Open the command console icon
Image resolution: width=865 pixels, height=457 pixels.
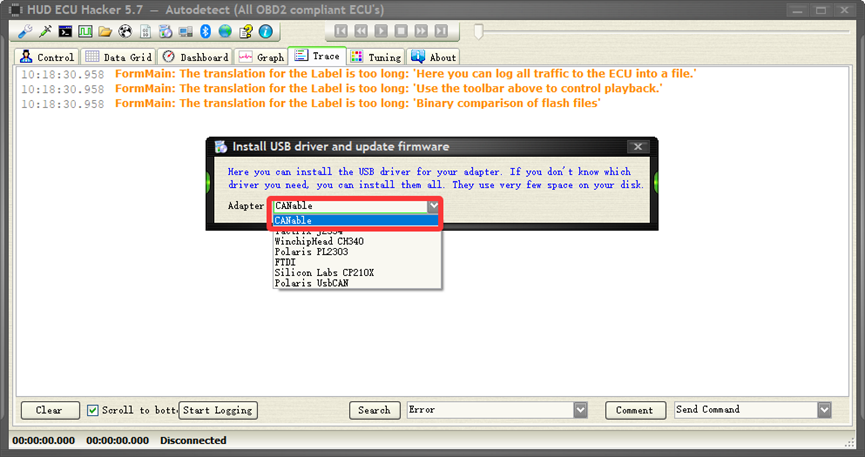[65, 31]
